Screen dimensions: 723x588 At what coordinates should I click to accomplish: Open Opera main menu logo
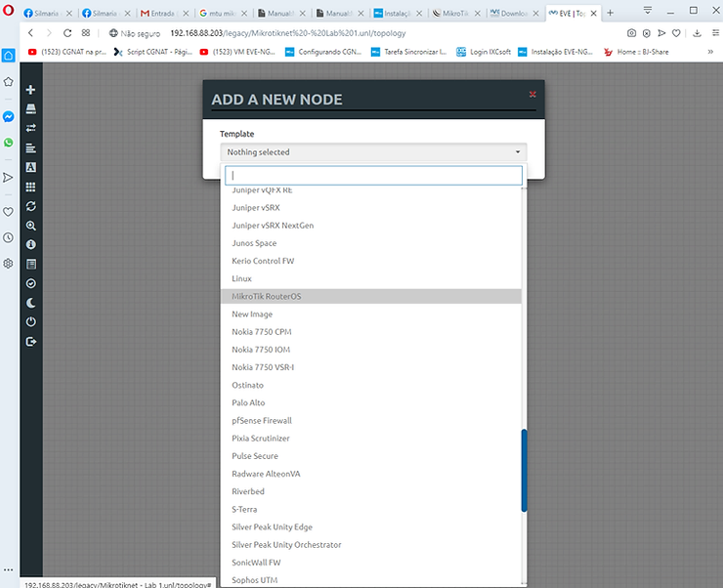pyautogui.click(x=8, y=11)
